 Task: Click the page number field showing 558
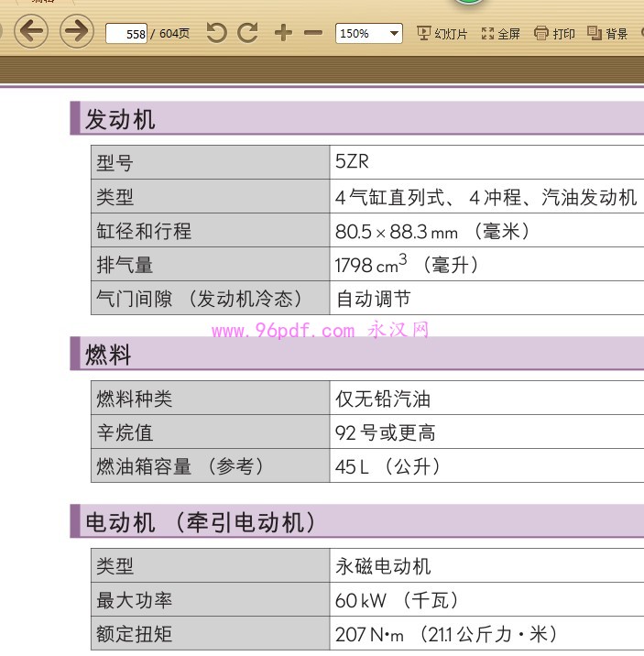(x=127, y=34)
